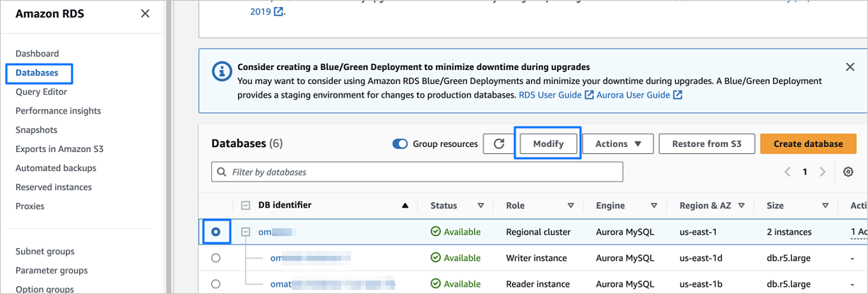Open the RDS User Guide link
868x294 pixels.
550,95
